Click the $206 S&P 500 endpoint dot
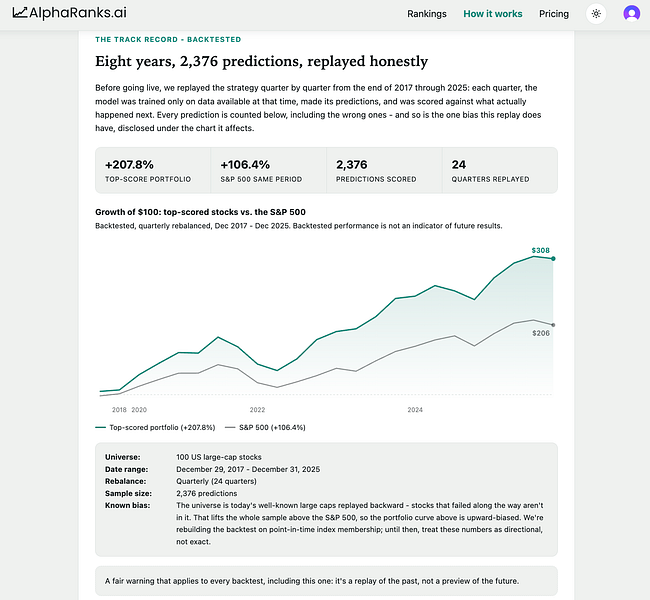Image resolution: width=650 pixels, height=600 pixels. [553, 325]
